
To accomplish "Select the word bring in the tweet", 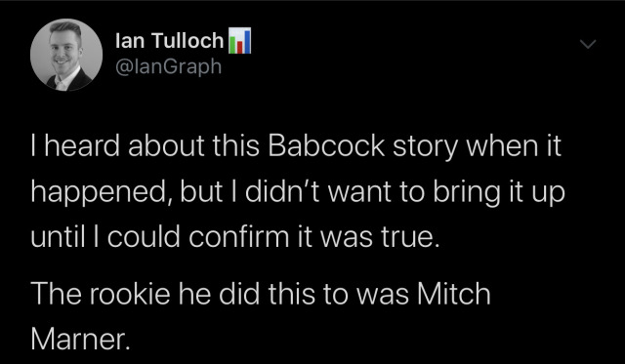I will pyautogui.click(x=467, y=193).
